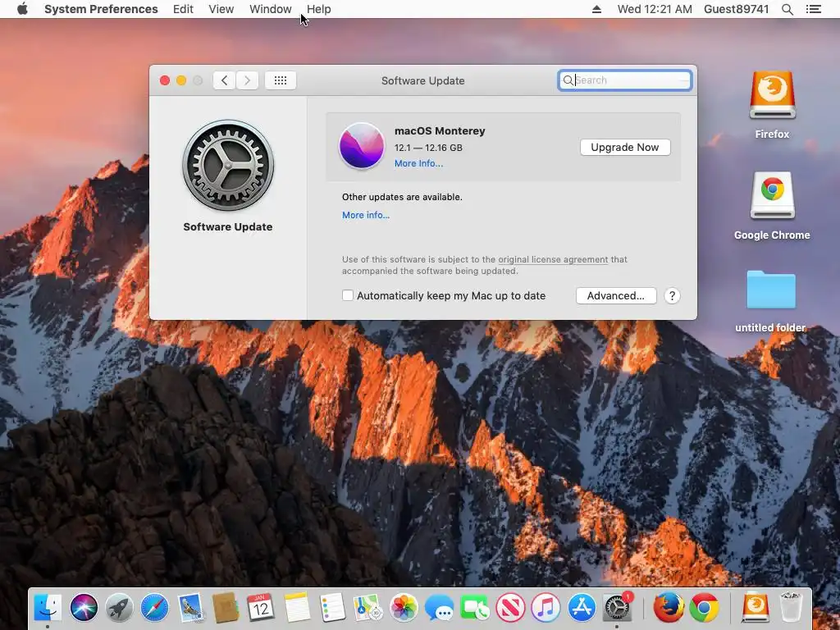Open Spotlight search in menu bar

[x=787, y=9]
